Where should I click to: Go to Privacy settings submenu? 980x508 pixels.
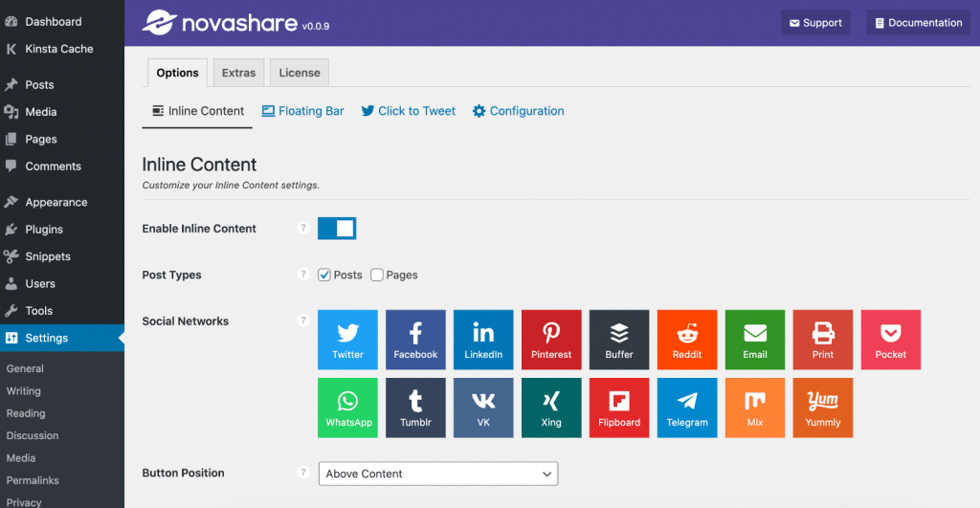click(24, 501)
